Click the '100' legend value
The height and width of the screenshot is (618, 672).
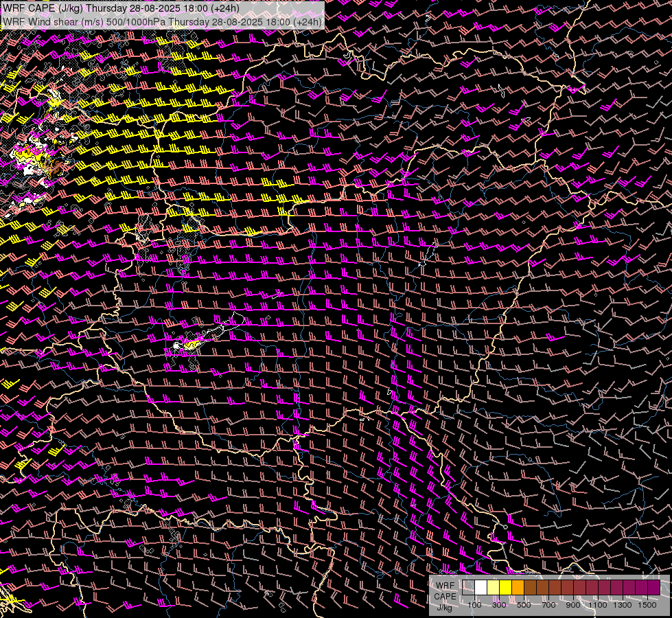474,605
